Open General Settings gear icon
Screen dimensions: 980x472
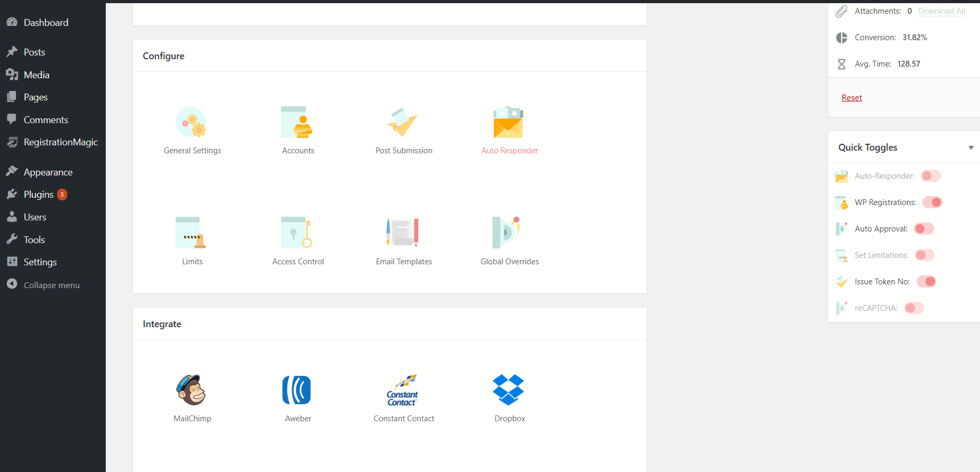coord(191,122)
